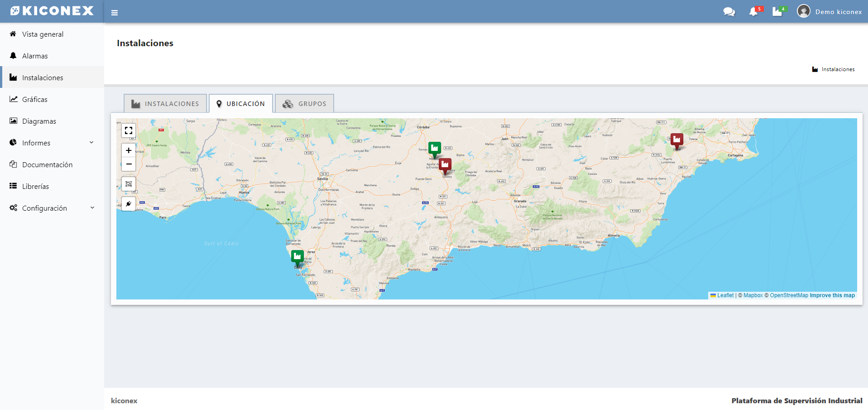868x410 pixels.
Task: Zoom out on the map
Action: (129, 164)
